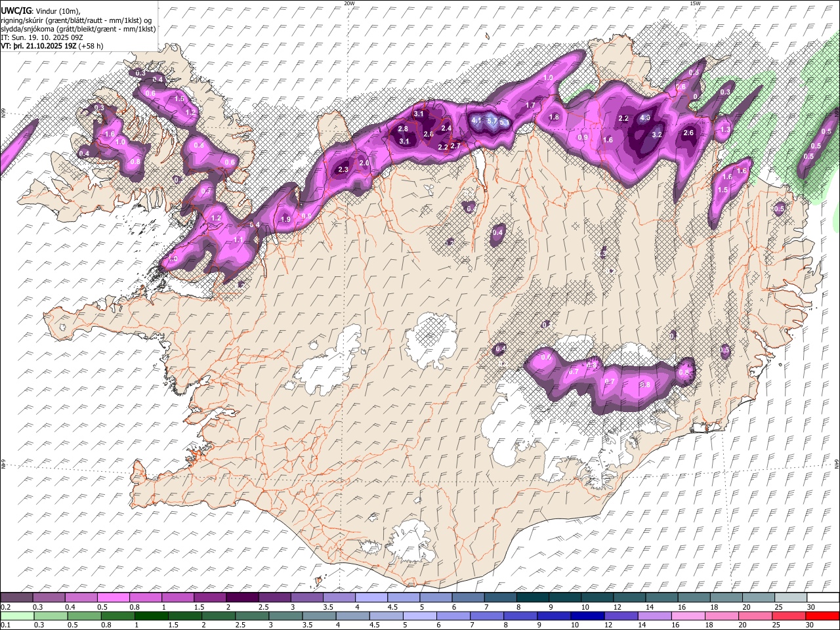The height and width of the screenshot is (630, 840).
Task: Click the 2.4 value on the map
Action: point(447,128)
